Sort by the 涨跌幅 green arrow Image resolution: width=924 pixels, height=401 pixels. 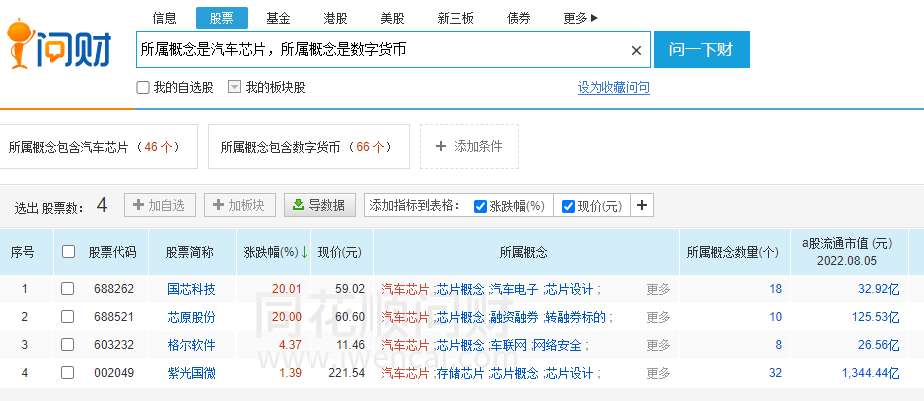tap(304, 252)
